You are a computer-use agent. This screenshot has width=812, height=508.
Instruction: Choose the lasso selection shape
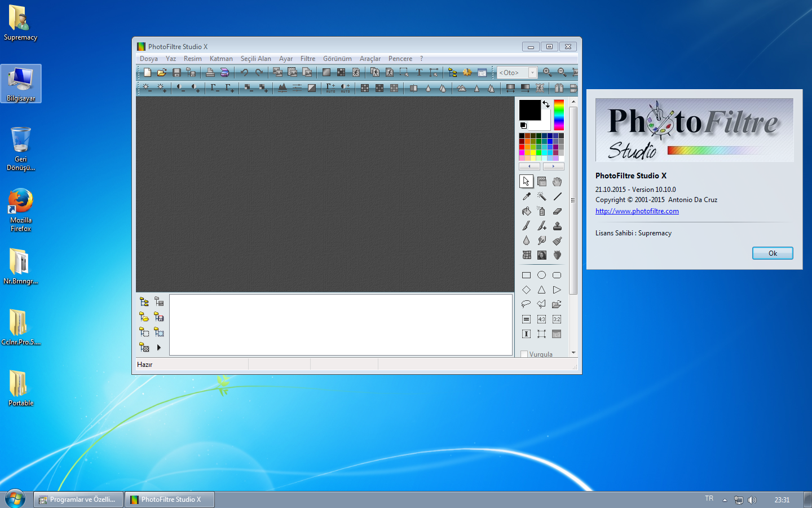point(526,305)
